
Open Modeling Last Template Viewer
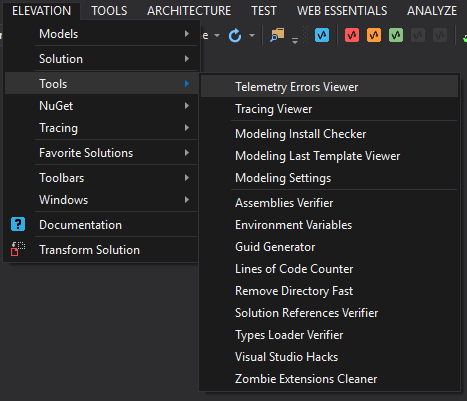pyautogui.click(x=329, y=156)
